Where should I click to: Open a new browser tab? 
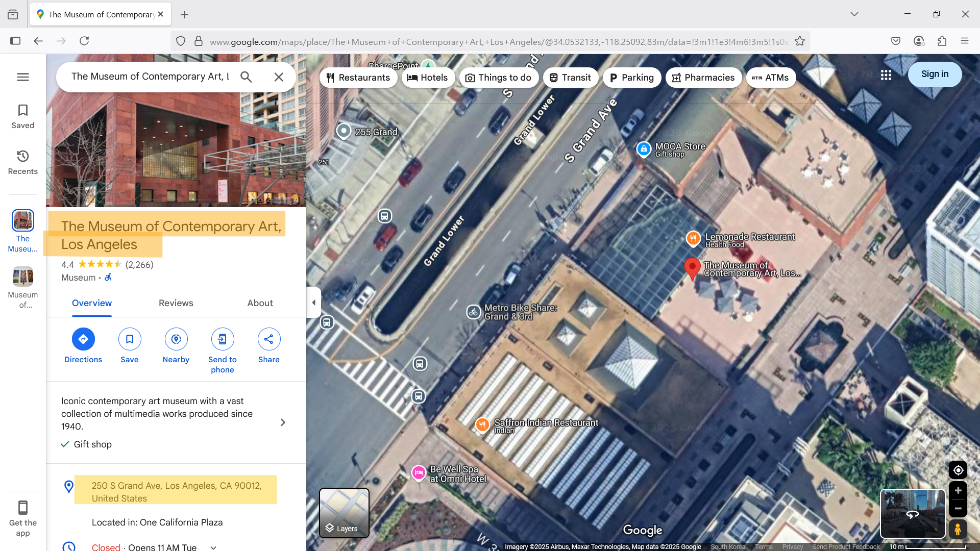click(x=185, y=15)
